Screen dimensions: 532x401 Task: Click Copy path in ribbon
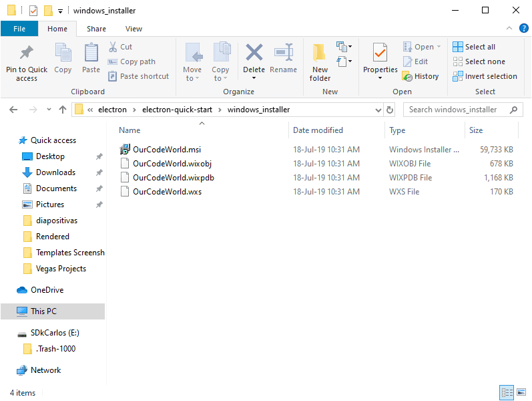pos(131,61)
